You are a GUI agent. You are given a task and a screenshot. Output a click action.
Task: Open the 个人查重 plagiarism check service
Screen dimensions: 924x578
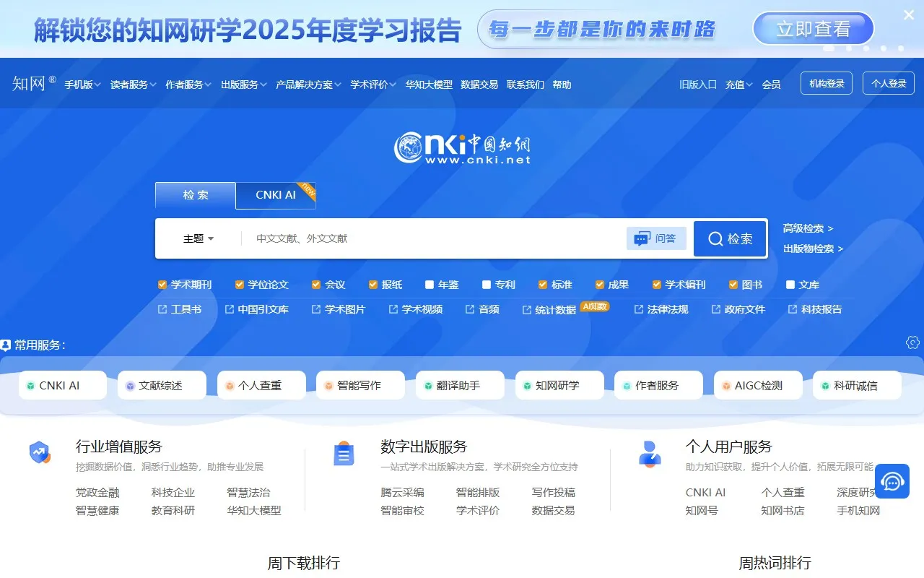pos(261,385)
